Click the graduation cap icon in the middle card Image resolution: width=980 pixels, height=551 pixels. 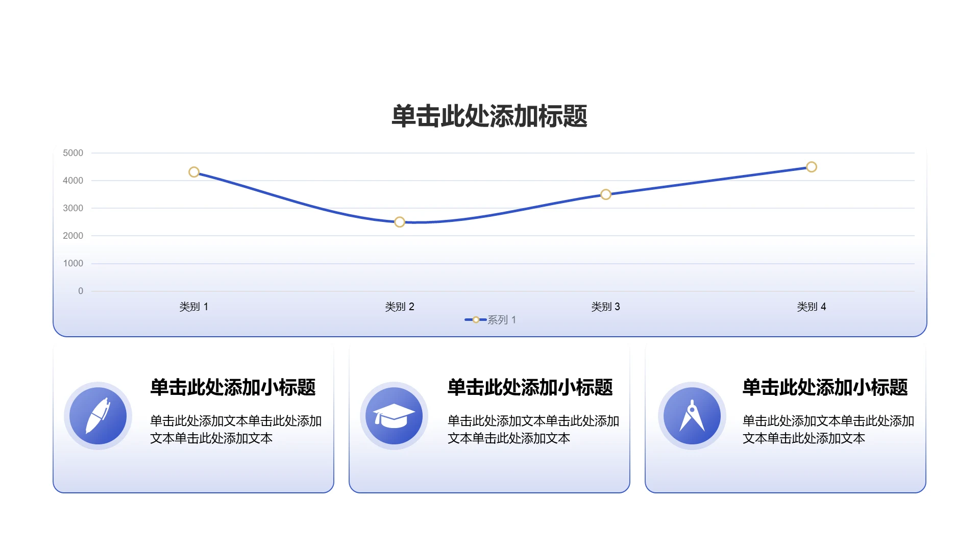click(394, 416)
